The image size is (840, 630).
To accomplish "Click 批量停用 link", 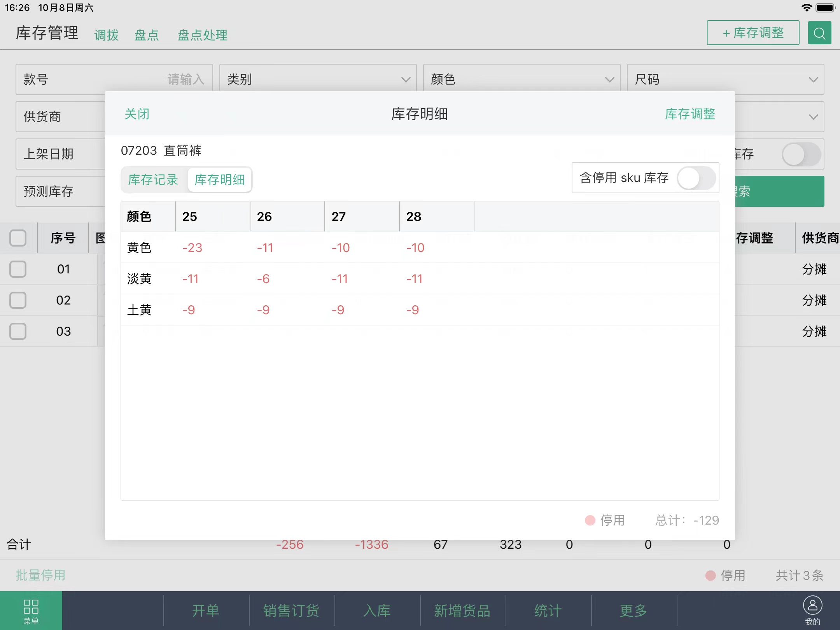I will (41, 575).
